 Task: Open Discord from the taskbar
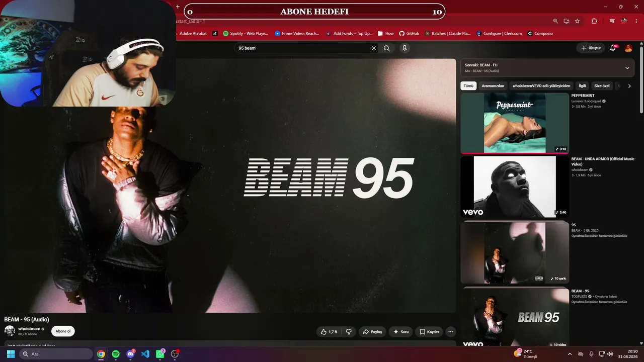(x=131, y=354)
